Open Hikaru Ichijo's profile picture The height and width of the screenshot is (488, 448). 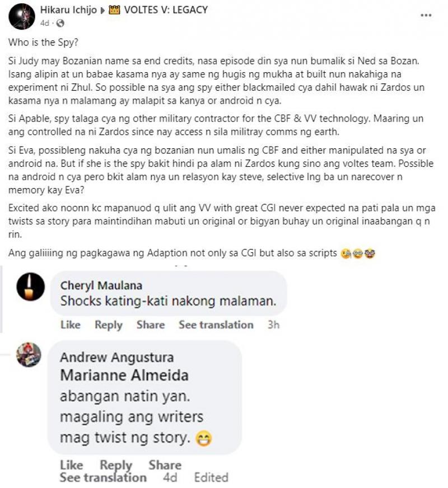click(x=22, y=16)
